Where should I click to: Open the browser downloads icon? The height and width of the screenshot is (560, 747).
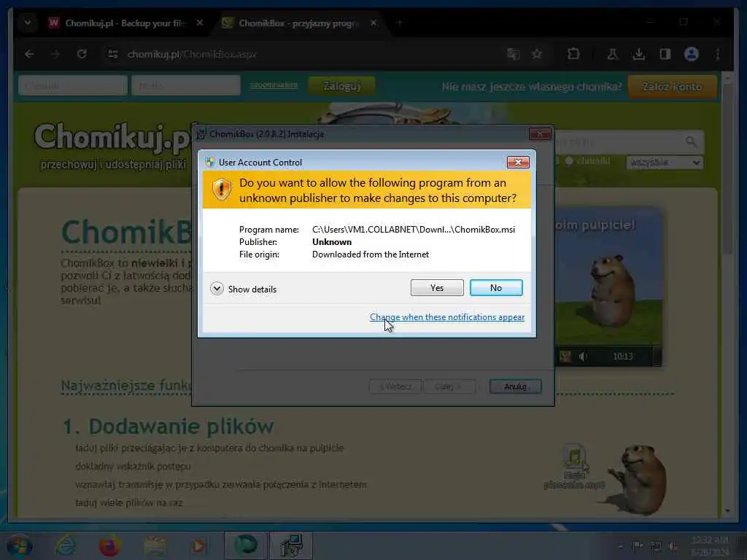[639, 54]
